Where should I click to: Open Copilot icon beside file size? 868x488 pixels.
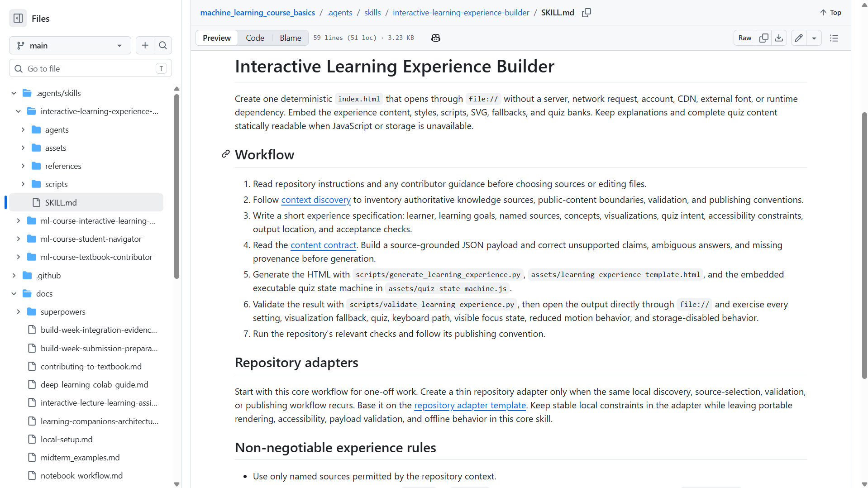(x=436, y=38)
